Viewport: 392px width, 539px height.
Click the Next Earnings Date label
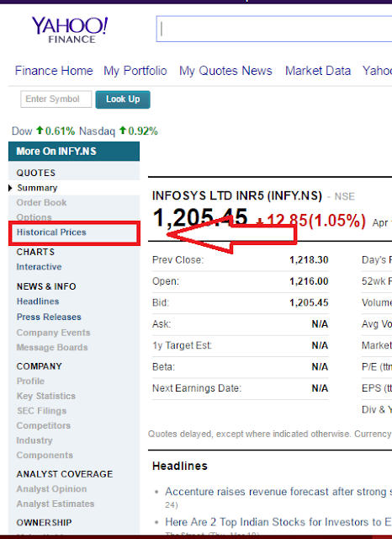click(x=197, y=388)
